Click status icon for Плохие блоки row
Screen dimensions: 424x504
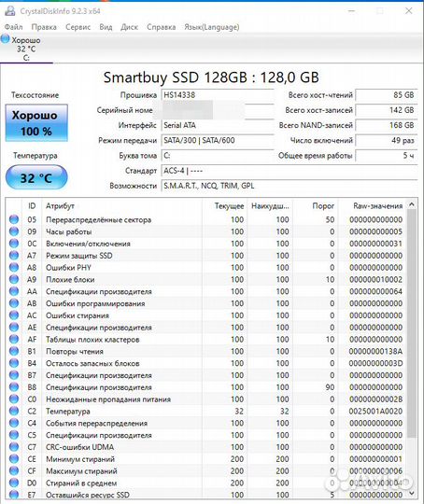(x=14, y=279)
